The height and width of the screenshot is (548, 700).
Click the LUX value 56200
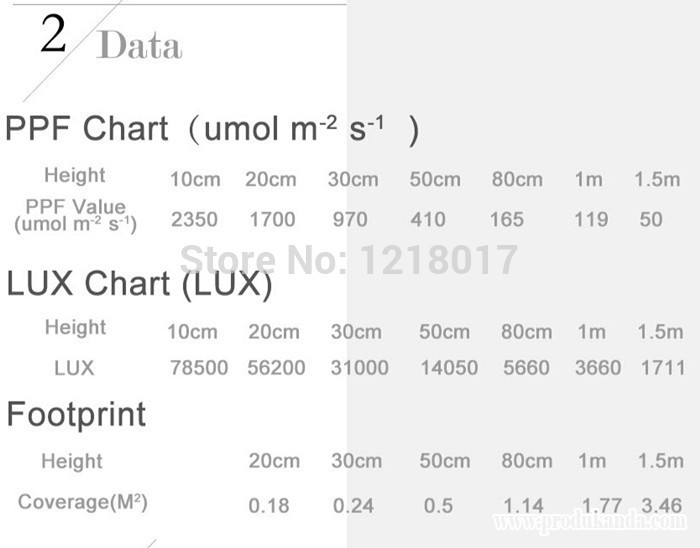point(276,368)
